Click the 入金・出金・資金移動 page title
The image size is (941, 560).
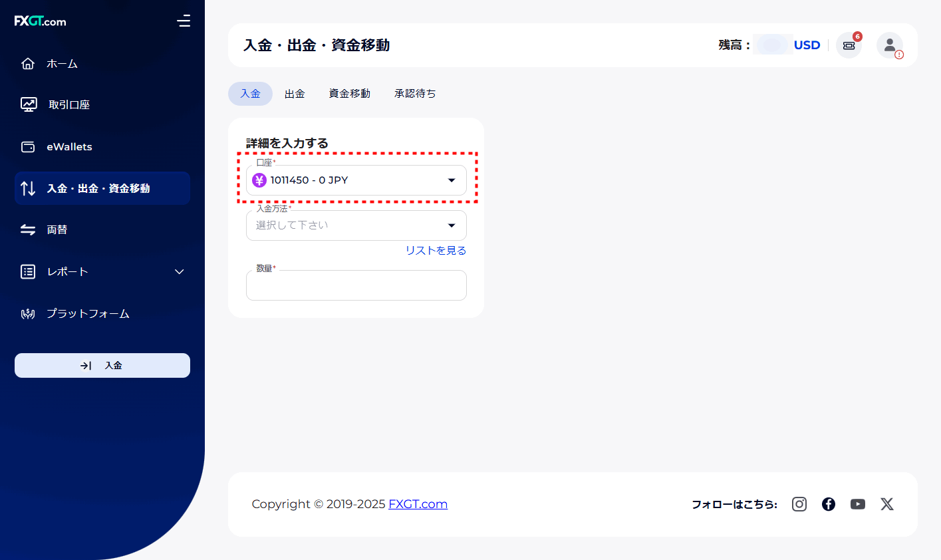pos(317,45)
